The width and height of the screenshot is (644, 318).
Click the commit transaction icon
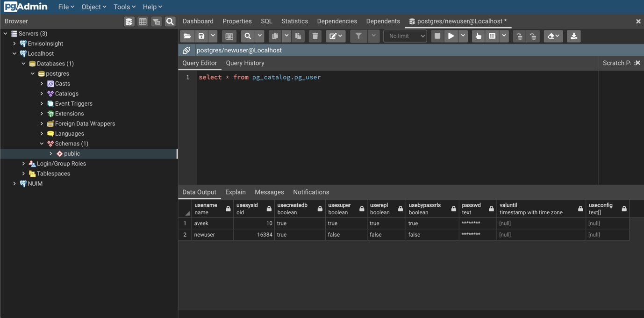click(x=519, y=36)
